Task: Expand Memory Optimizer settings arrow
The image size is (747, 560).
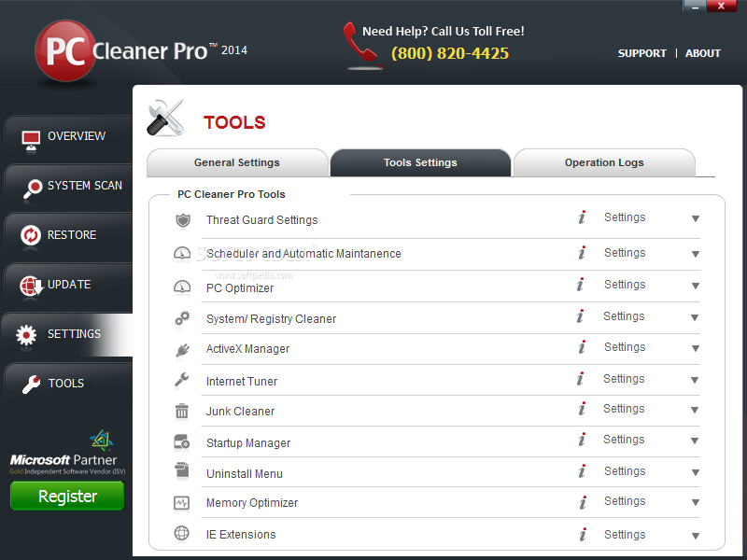Action: pos(696,502)
